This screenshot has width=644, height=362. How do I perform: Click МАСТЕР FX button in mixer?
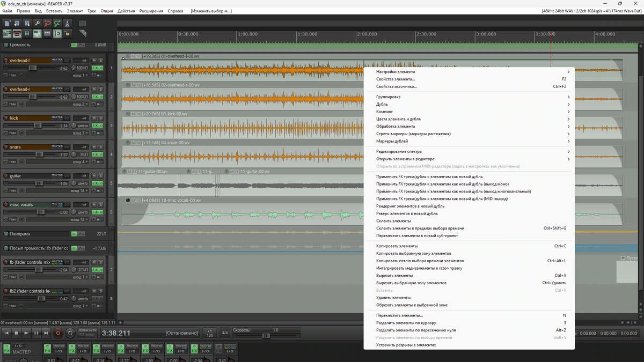pyautogui.click(x=6, y=350)
